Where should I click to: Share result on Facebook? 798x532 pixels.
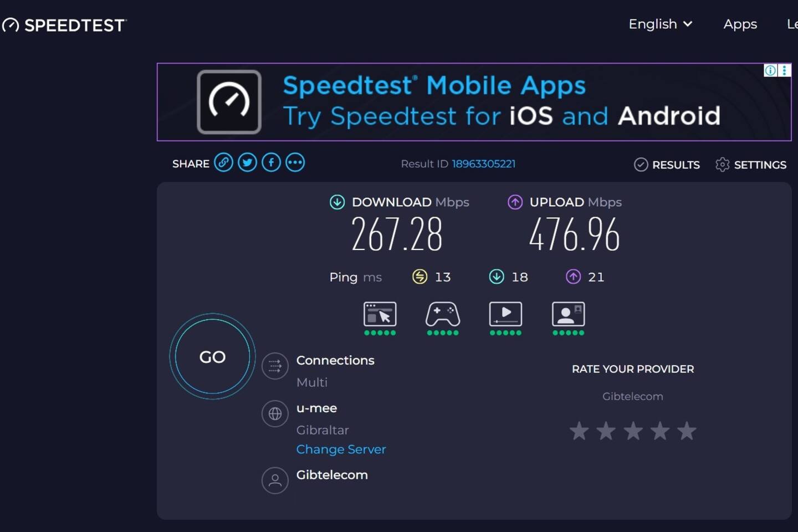pos(271,163)
